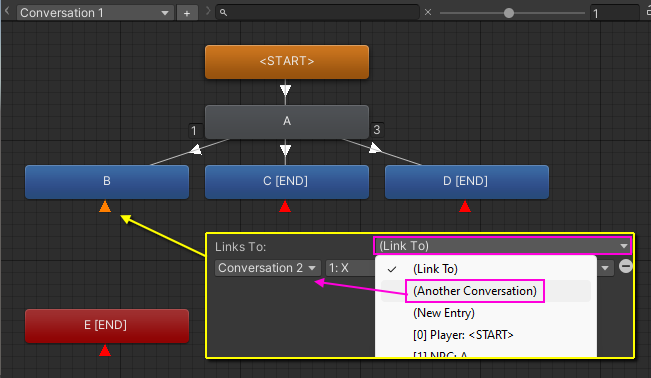Image resolution: width=651 pixels, height=378 pixels.
Task: Click the red triangle under D [END]
Action: [x=465, y=206]
